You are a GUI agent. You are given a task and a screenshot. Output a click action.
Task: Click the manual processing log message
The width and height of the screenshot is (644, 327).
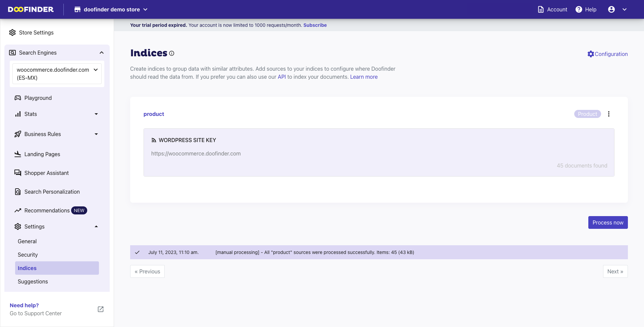pos(315,252)
